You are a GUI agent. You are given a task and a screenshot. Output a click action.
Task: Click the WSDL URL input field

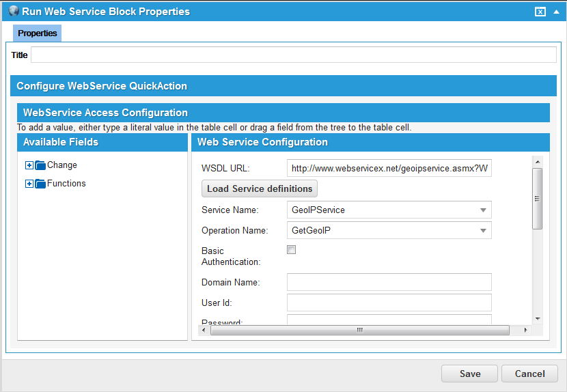tap(389, 168)
